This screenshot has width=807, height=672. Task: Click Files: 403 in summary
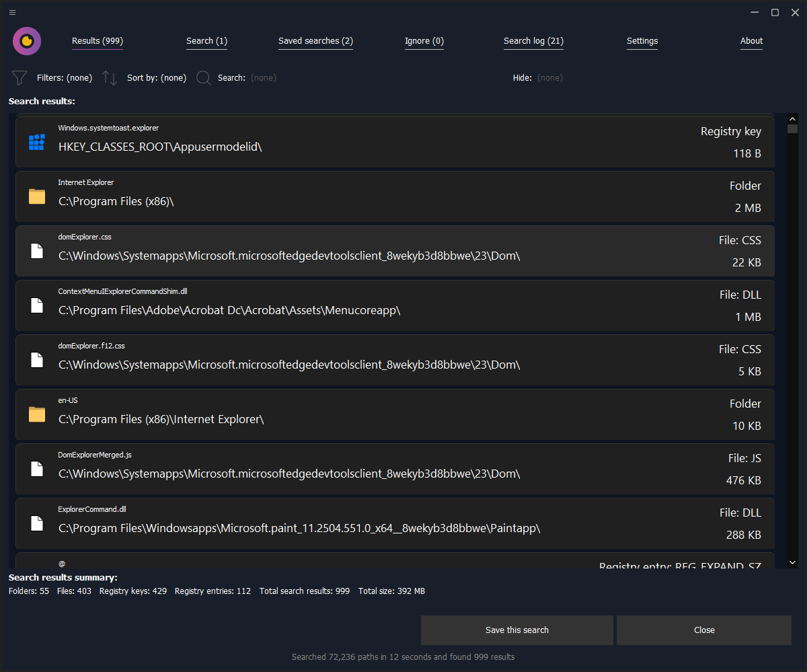74,591
